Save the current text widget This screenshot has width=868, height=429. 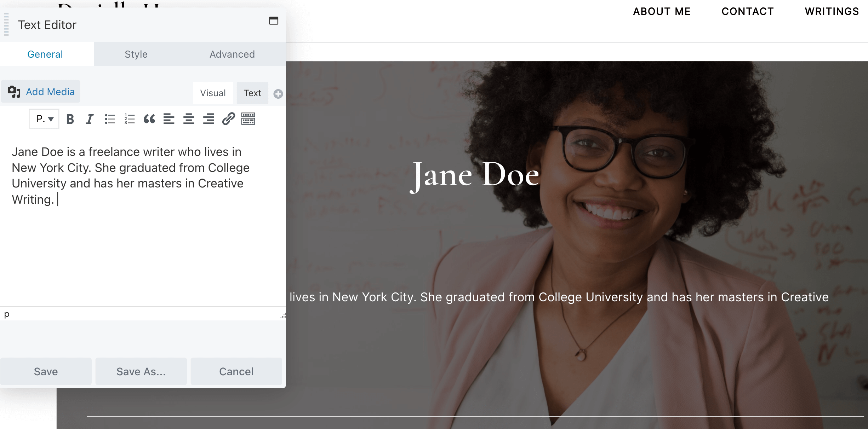coord(45,371)
